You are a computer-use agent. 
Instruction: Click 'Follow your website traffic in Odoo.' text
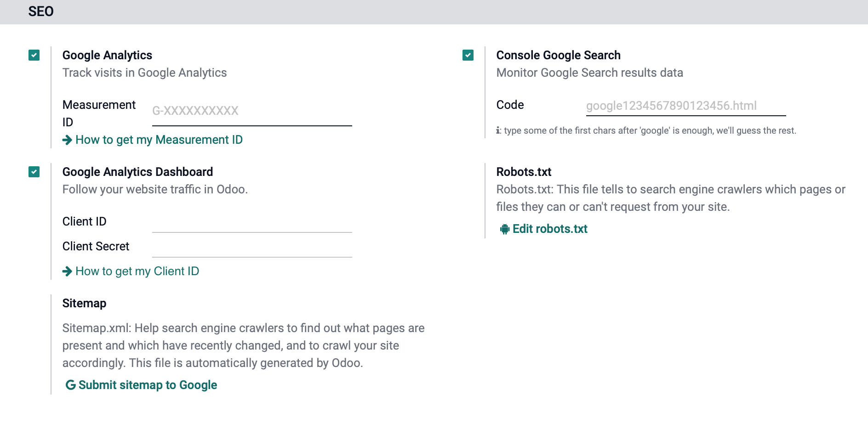pyautogui.click(x=155, y=189)
